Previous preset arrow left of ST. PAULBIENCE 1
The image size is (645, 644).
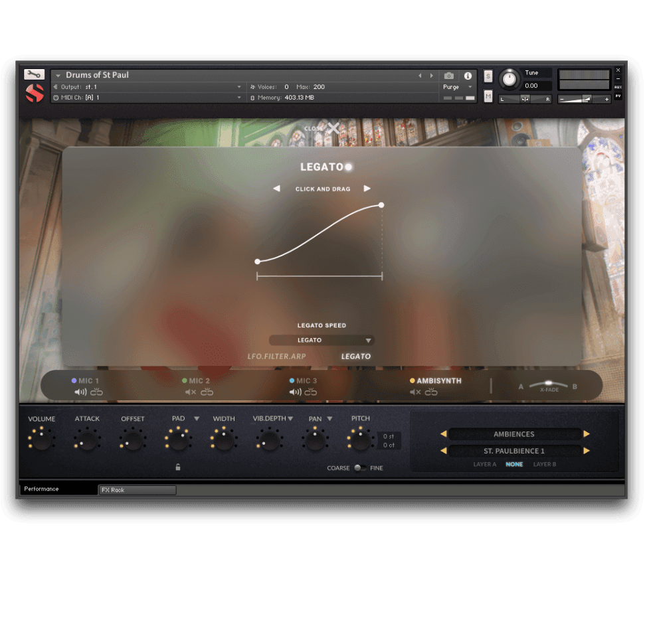pyautogui.click(x=443, y=451)
